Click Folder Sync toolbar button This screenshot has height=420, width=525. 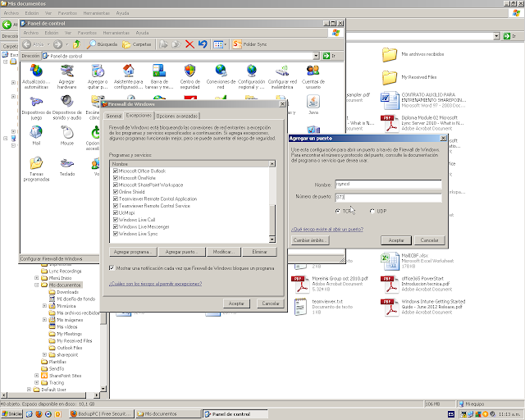click(249, 44)
